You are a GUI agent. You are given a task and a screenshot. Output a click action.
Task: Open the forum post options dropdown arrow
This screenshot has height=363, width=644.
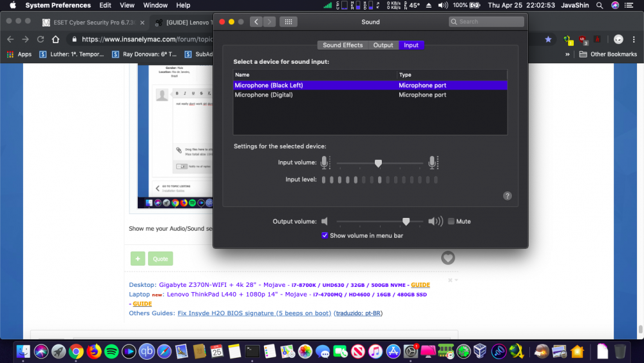457,280
